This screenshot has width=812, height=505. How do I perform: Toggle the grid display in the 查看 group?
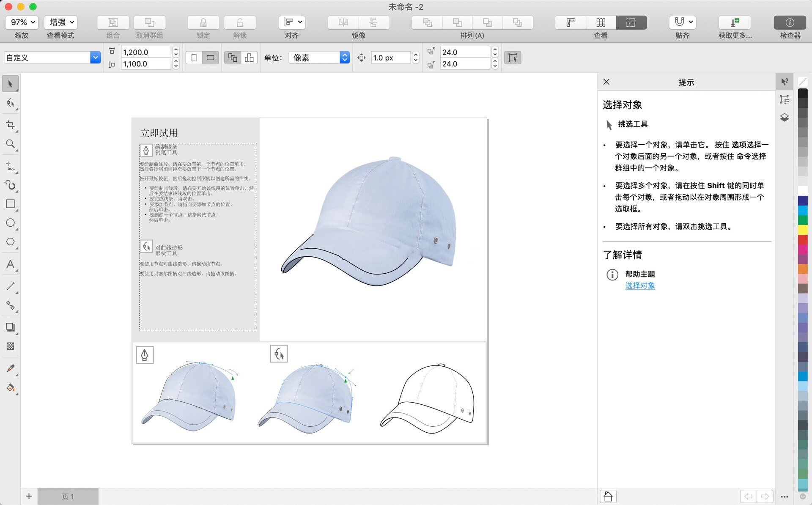601,22
